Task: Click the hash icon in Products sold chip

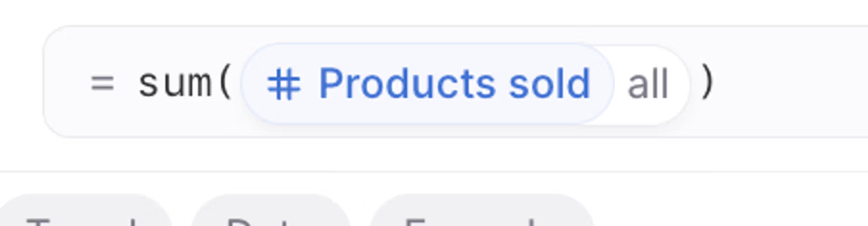Action: coord(284,85)
